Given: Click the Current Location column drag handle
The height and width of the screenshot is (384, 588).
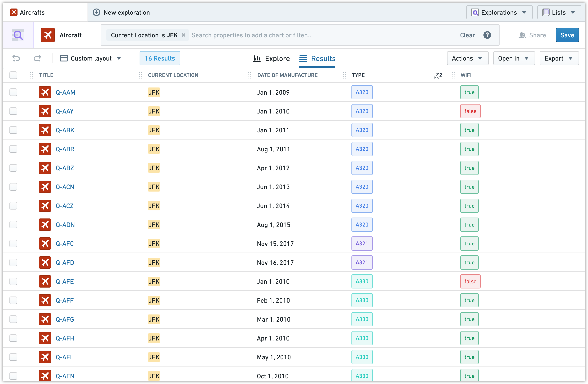Looking at the screenshot, I should pos(141,75).
